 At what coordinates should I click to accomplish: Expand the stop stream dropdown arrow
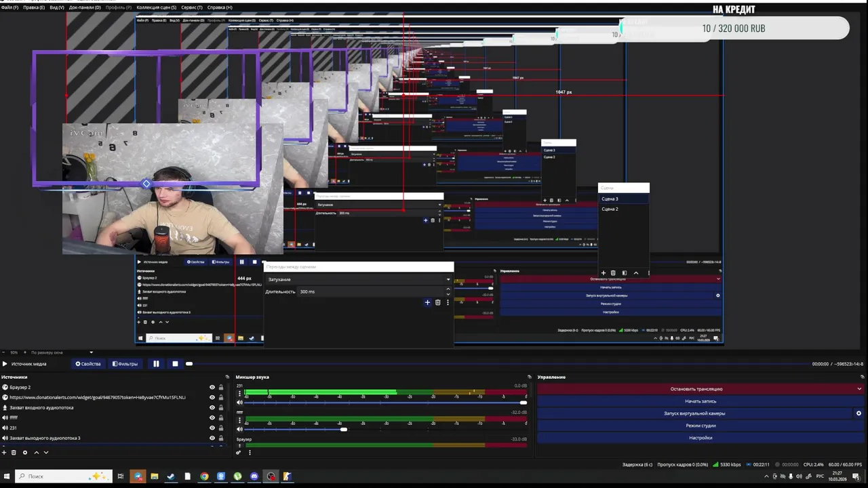point(859,389)
